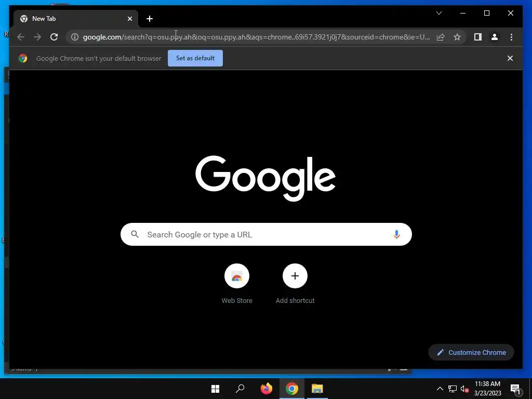532x399 pixels.
Task: Open notification center icon
Action: 515,389
